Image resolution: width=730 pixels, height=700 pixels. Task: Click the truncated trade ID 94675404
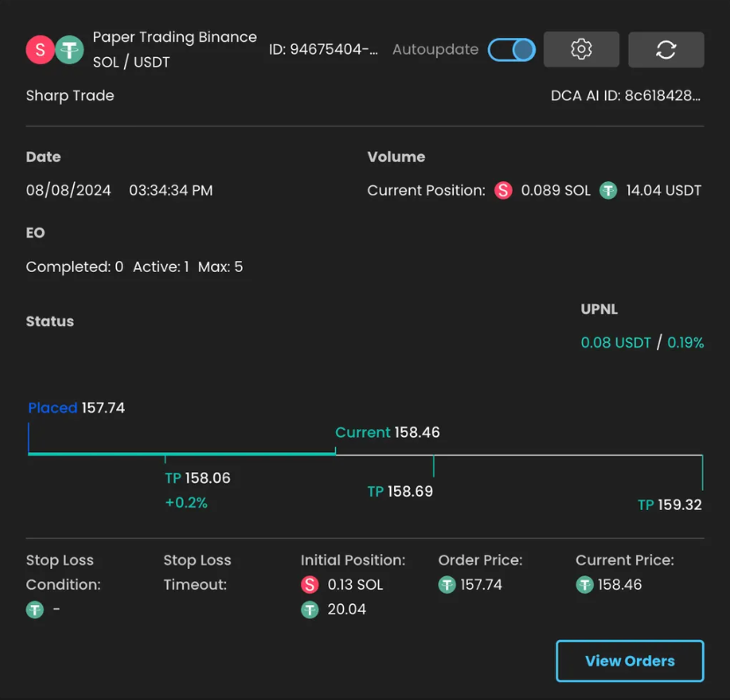[x=323, y=49]
